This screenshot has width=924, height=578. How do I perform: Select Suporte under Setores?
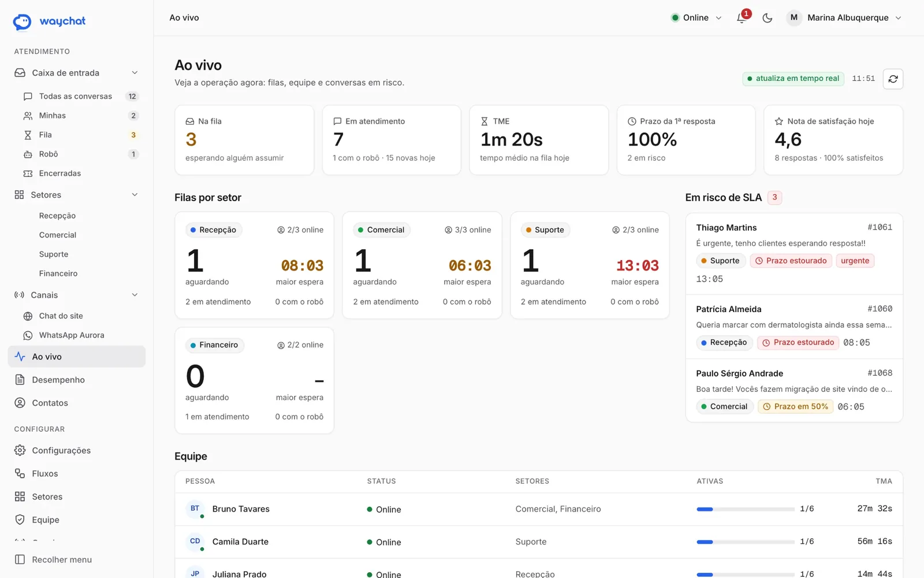(54, 254)
